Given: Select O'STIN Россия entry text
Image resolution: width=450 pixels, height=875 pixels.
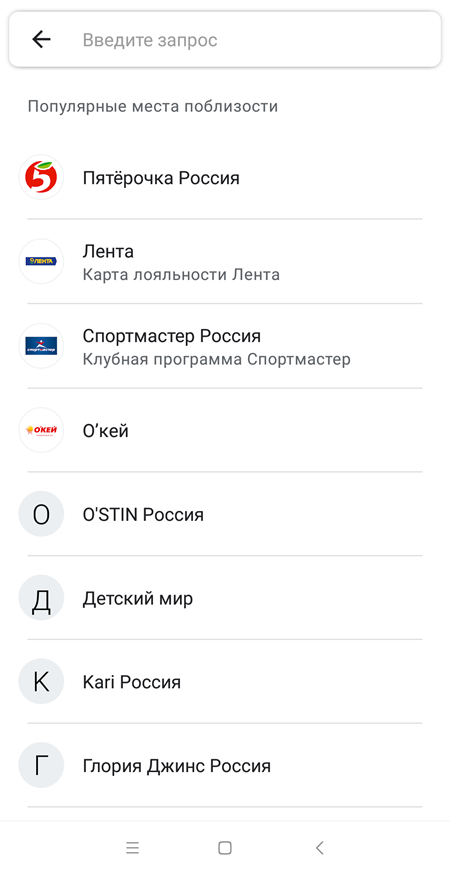Looking at the screenshot, I should click(x=143, y=515).
